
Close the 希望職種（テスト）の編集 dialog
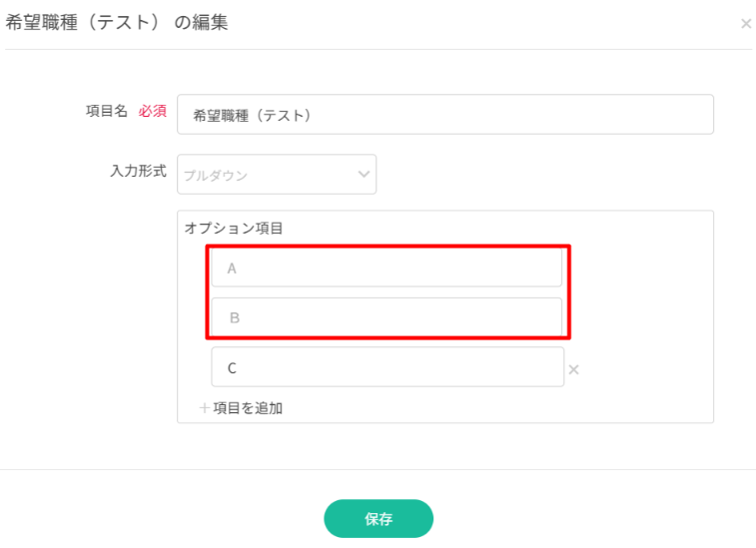tap(746, 23)
